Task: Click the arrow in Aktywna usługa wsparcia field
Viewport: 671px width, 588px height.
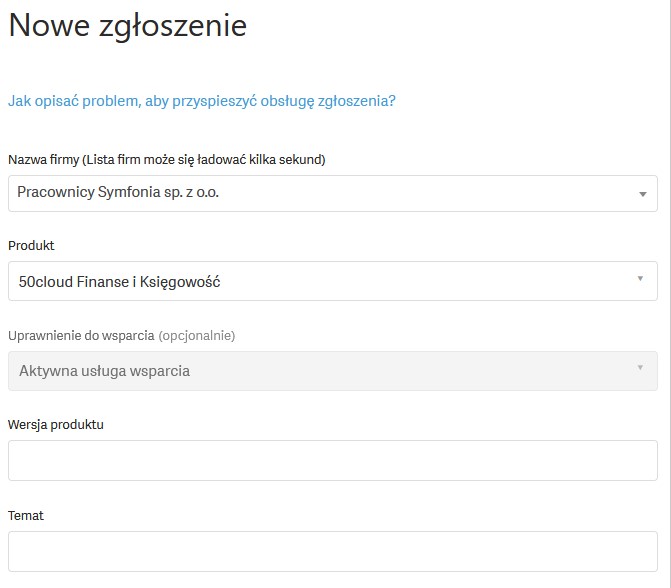Action: pos(640,367)
